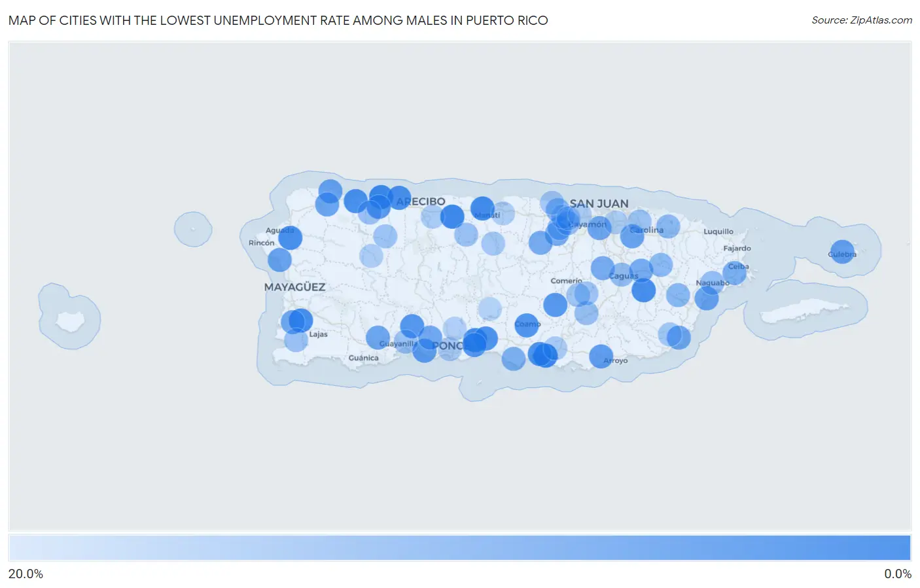Select the Ceiba bubble marker

734,272
